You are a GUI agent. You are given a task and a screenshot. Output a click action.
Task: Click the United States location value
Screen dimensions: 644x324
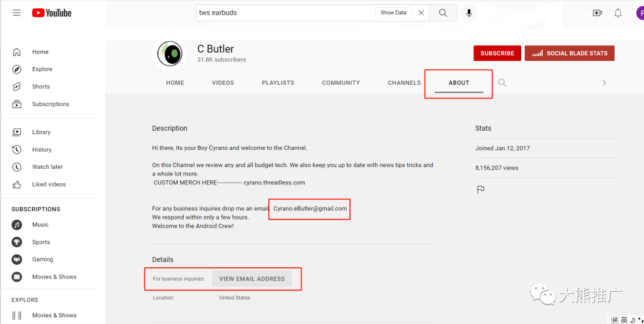point(234,298)
